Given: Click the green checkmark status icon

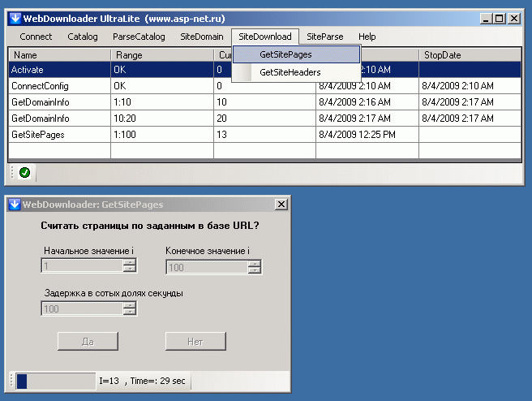Looking at the screenshot, I should (24, 172).
